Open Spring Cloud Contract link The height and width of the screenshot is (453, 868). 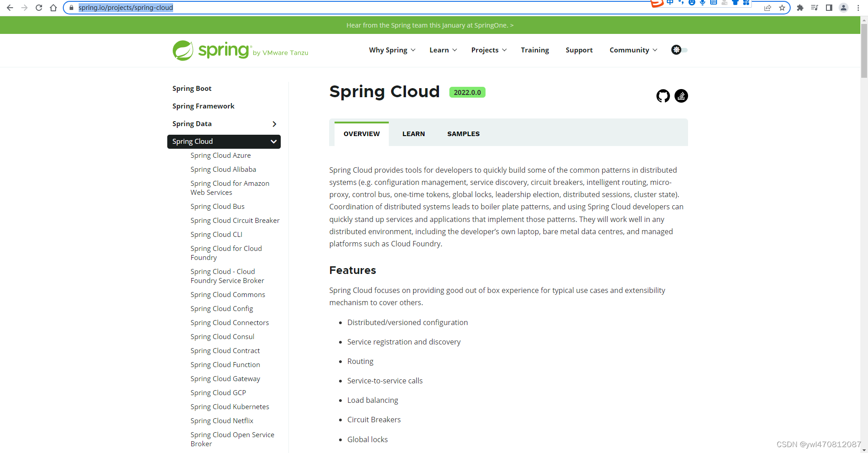(225, 351)
